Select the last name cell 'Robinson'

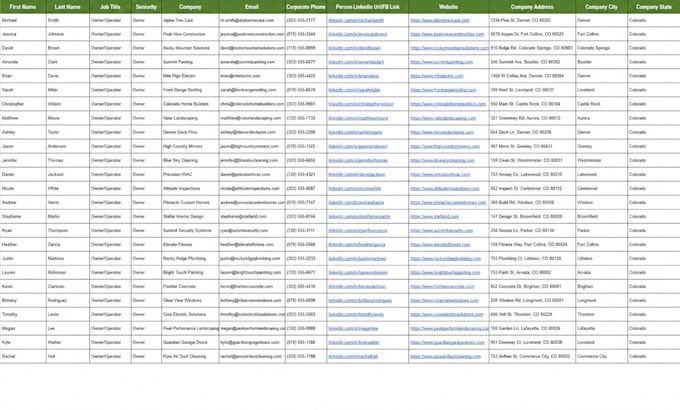pyautogui.click(x=68, y=273)
